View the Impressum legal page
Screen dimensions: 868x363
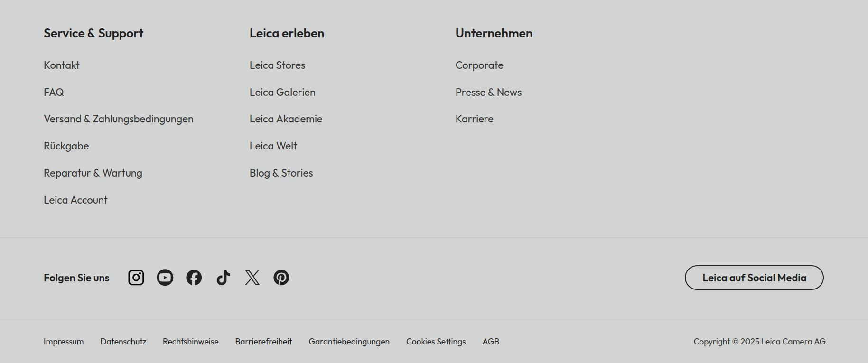64,342
